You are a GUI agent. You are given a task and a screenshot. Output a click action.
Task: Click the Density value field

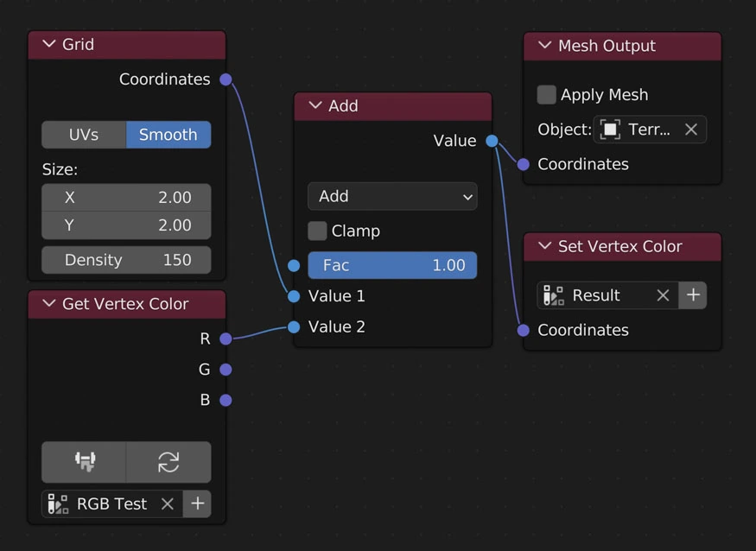click(126, 260)
